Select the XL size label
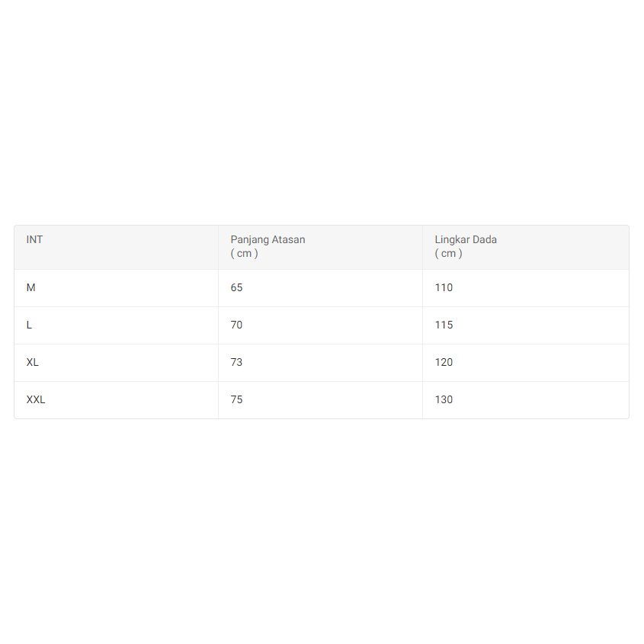644x644 pixels. (32, 362)
